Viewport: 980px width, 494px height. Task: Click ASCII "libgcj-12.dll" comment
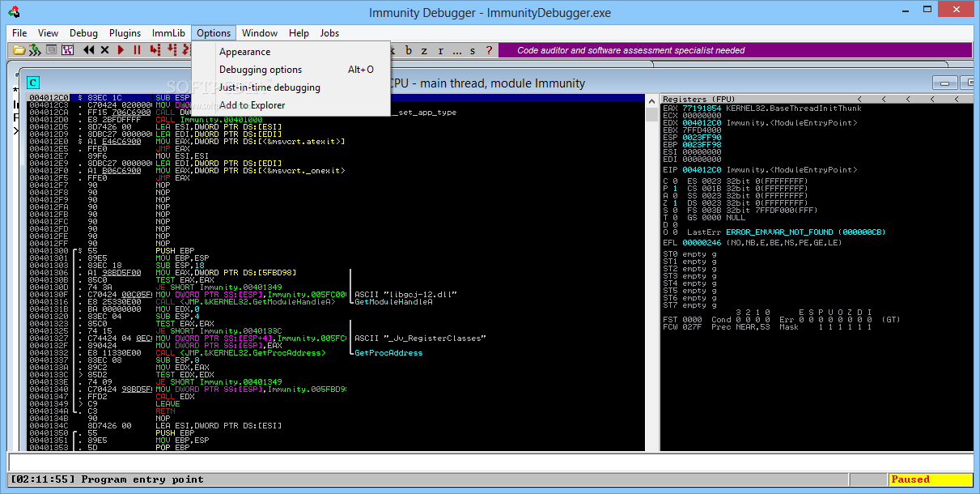(406, 294)
